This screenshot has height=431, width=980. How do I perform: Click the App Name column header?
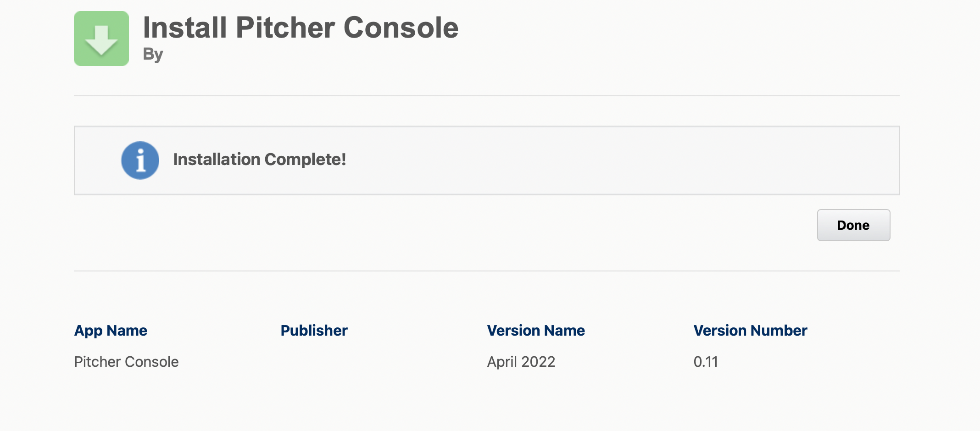click(x=111, y=331)
